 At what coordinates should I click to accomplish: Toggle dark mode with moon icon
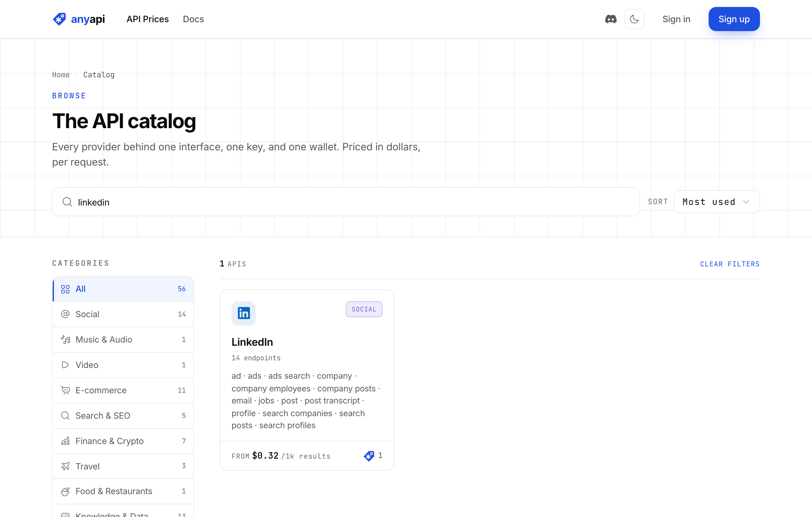[634, 19]
